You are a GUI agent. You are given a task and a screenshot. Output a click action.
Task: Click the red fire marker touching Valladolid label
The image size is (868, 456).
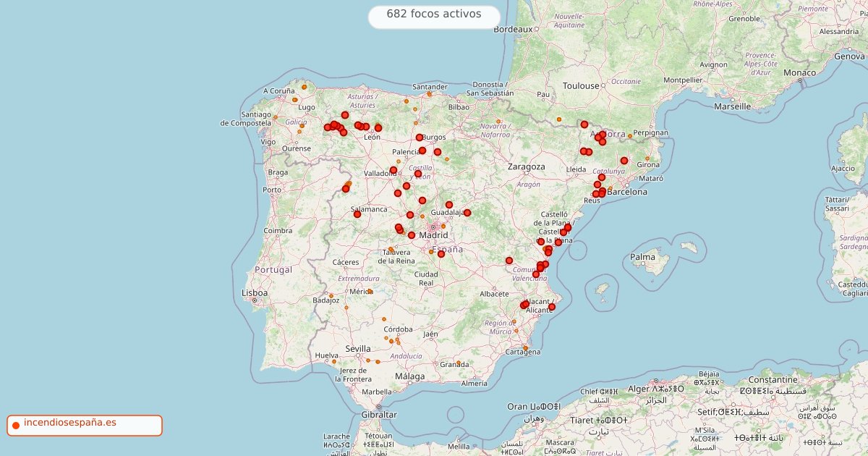pos(393,171)
